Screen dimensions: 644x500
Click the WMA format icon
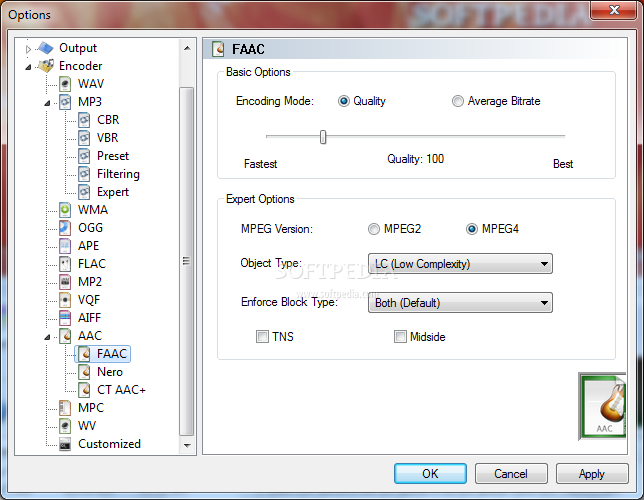point(65,210)
